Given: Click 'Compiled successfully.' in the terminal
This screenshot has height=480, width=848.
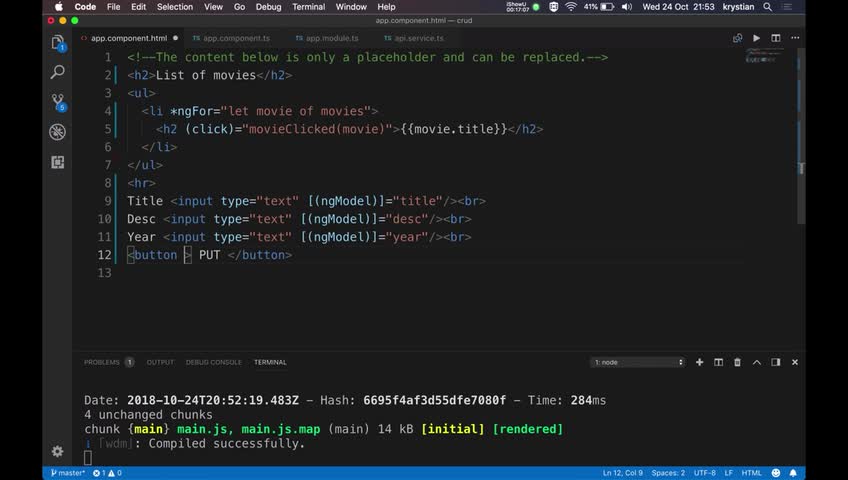Looking at the screenshot, I should [x=227, y=444].
